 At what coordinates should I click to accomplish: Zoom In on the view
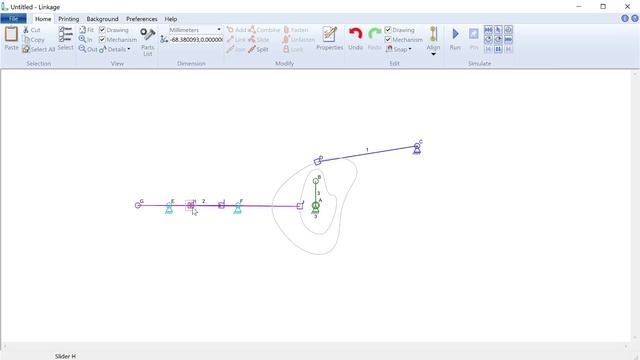86,40
